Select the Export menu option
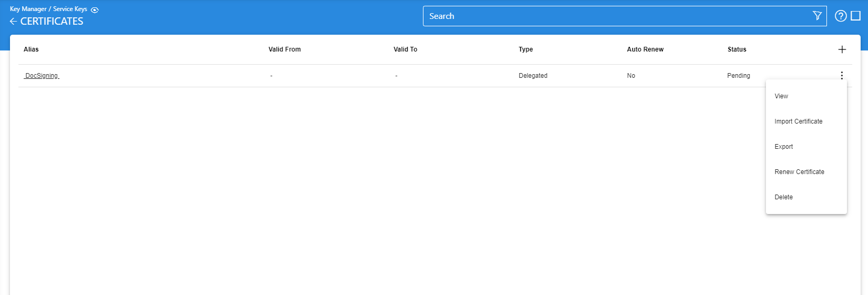The height and width of the screenshot is (295, 868). 783,147
